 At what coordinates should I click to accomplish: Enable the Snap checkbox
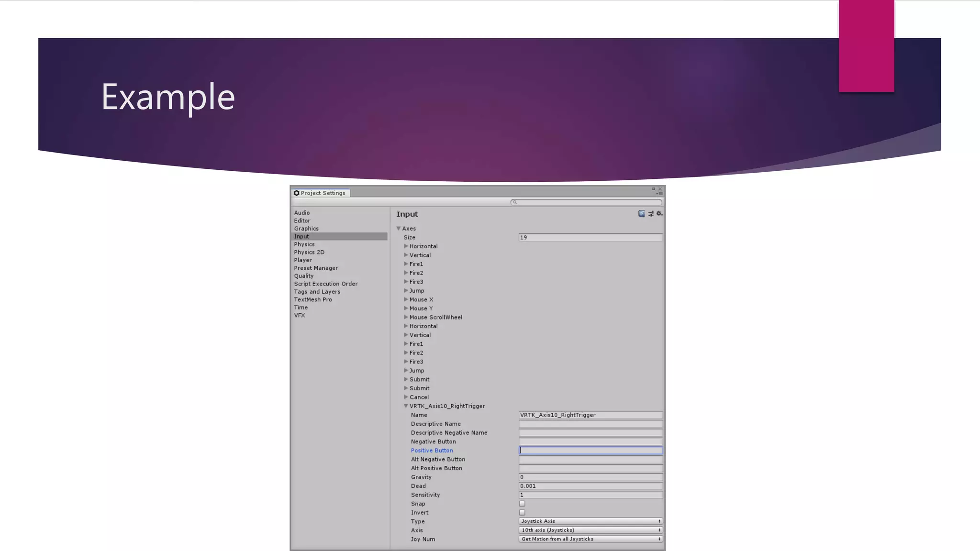click(522, 504)
